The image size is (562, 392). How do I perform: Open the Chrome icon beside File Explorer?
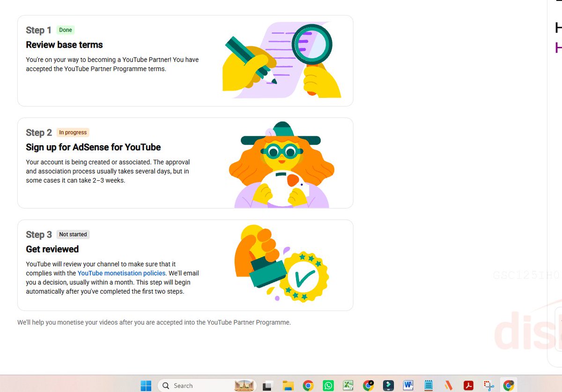[308, 385]
